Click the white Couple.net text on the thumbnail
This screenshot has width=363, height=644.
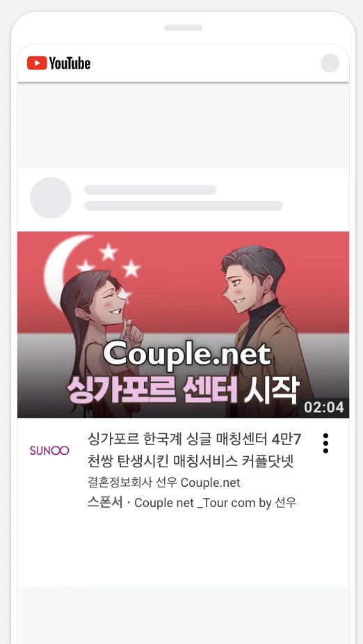(187, 354)
